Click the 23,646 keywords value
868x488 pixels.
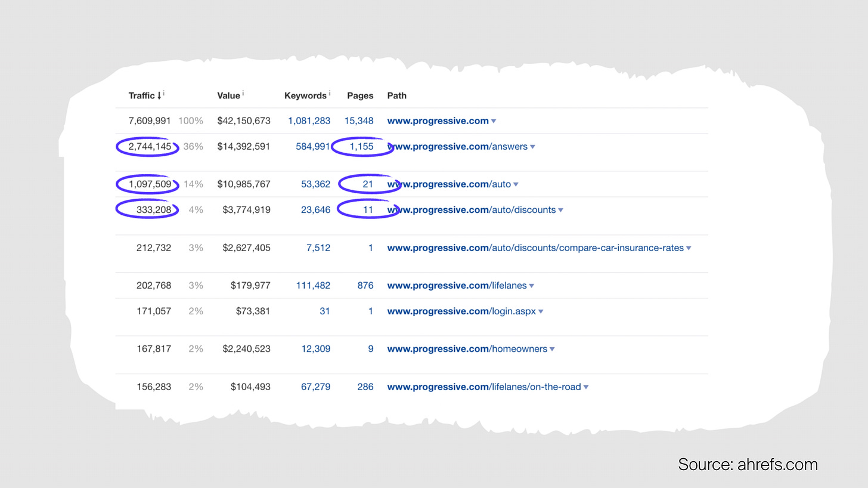[315, 209]
